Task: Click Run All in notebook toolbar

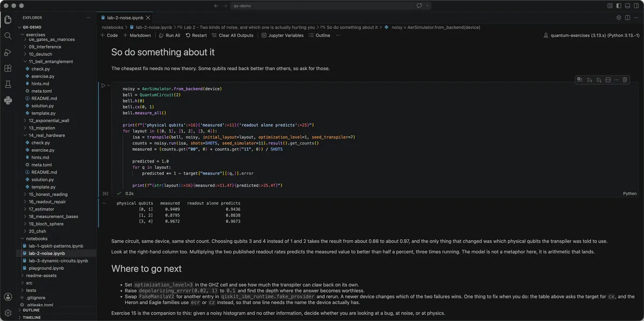Action: click(x=170, y=35)
